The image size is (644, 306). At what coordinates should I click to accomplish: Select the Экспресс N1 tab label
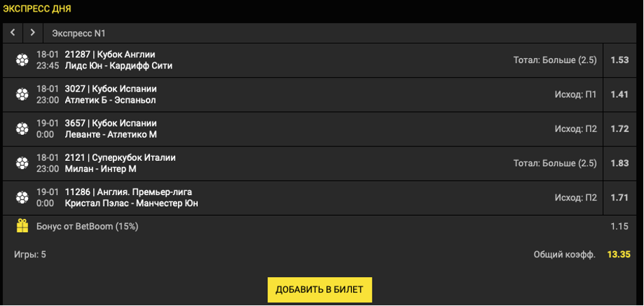point(79,34)
